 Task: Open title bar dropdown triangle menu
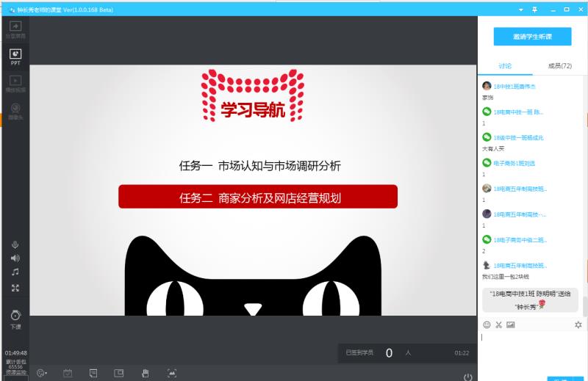[520, 10]
